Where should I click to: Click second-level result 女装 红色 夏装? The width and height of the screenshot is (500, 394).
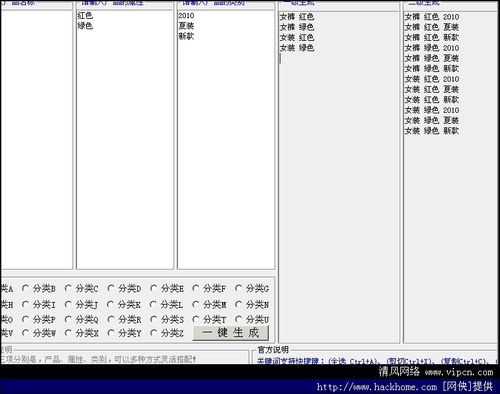pos(432,89)
